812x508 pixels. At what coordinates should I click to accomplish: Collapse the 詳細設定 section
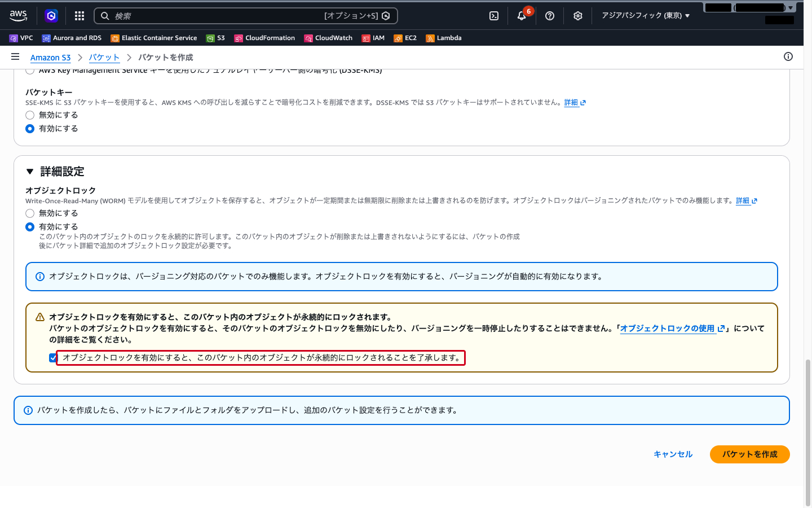click(30, 172)
